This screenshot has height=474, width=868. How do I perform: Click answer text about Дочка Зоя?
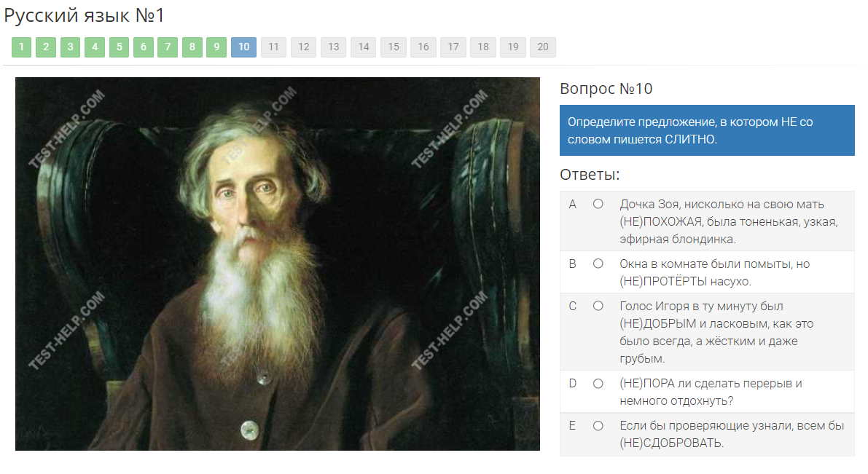pos(729,222)
